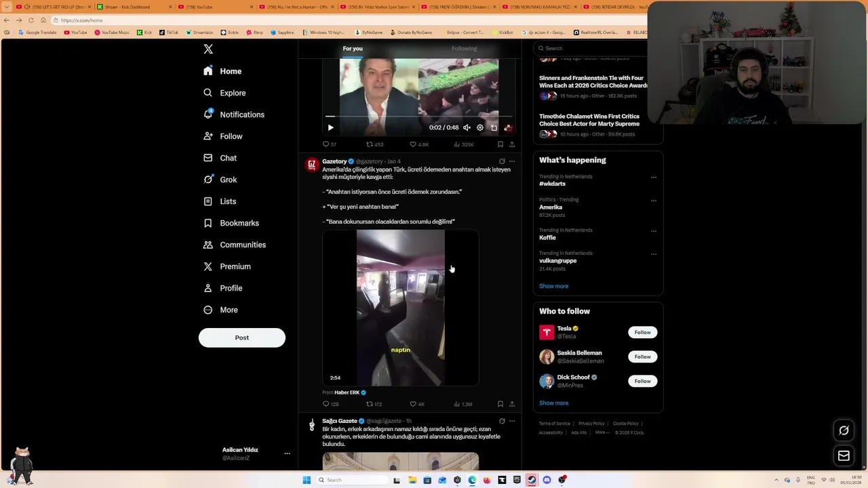Open Home in the sidebar
Viewport: 868px width, 488px height.
coord(222,71)
